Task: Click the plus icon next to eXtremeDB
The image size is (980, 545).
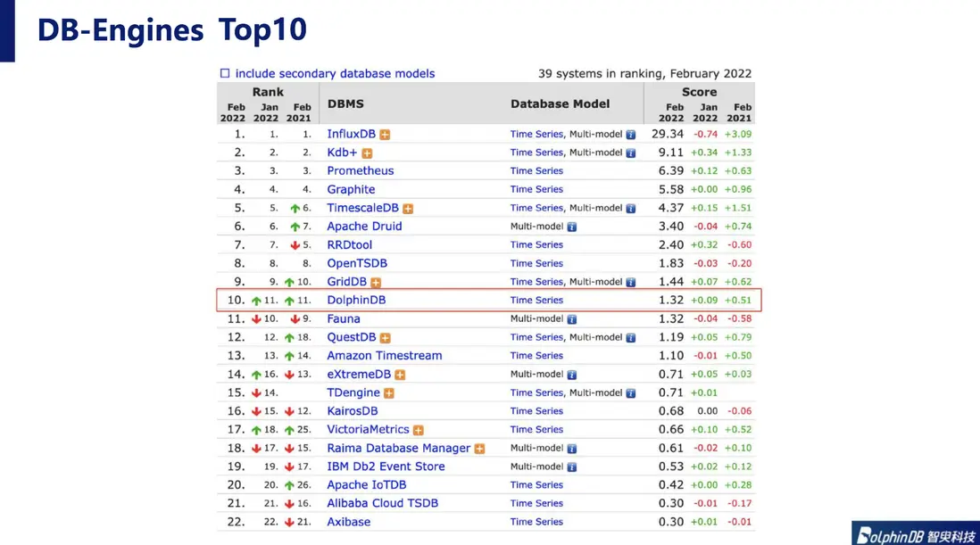Action: pos(400,375)
